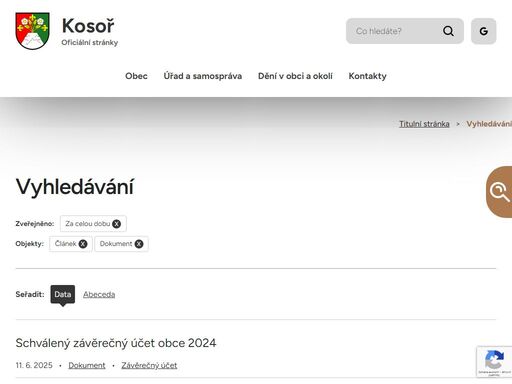512x384 pixels.
Task: Select the 'Data' sort option
Action: [63, 294]
